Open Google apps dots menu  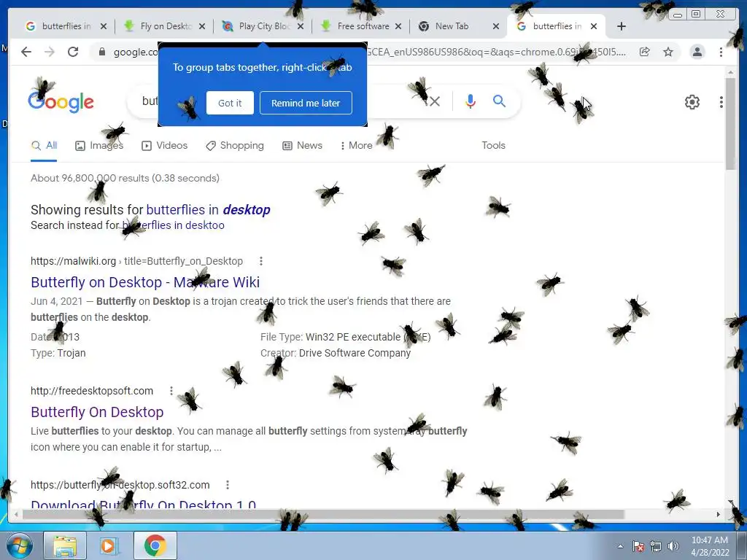[721, 102]
